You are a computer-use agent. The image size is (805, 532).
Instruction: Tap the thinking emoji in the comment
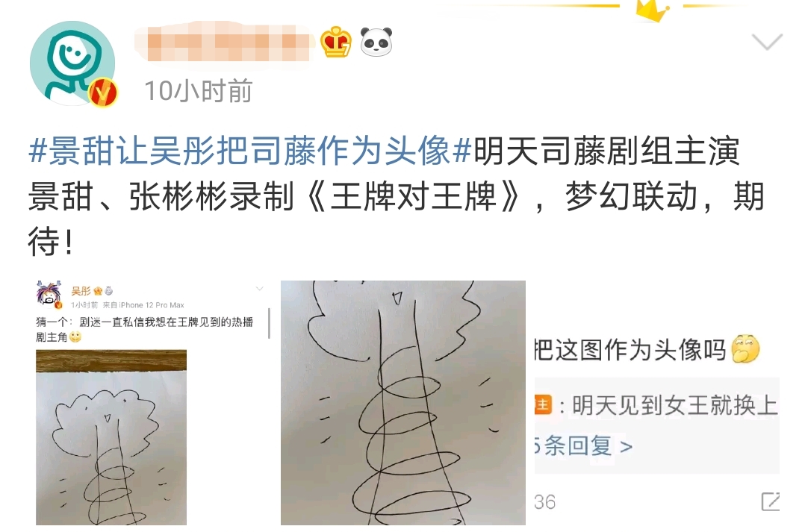tap(745, 348)
